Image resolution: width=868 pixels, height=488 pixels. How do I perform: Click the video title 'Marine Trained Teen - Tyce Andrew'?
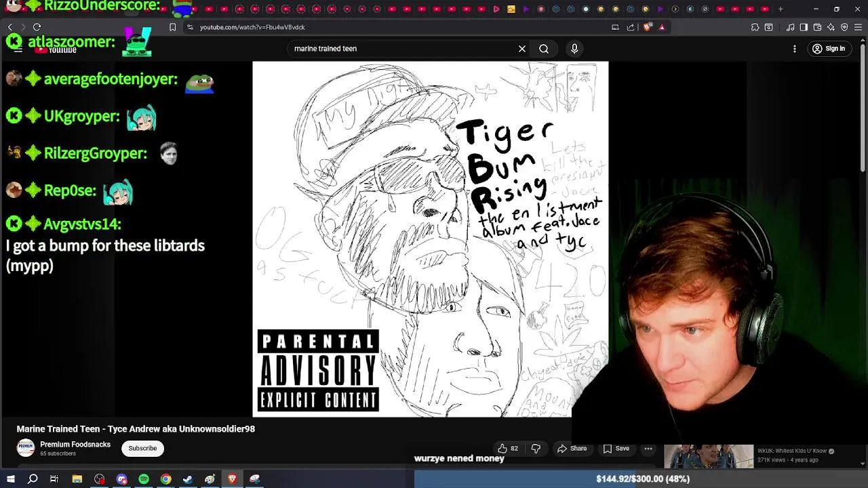point(136,429)
